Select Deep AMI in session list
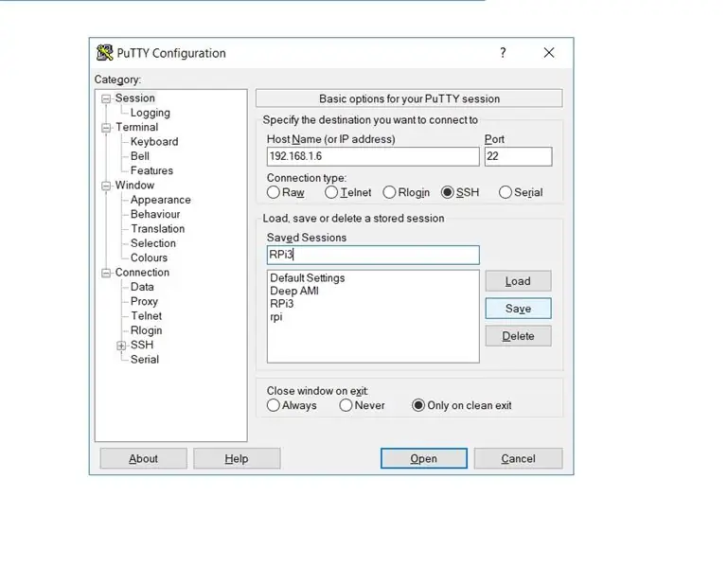The width and height of the screenshot is (728, 568). [x=293, y=291]
